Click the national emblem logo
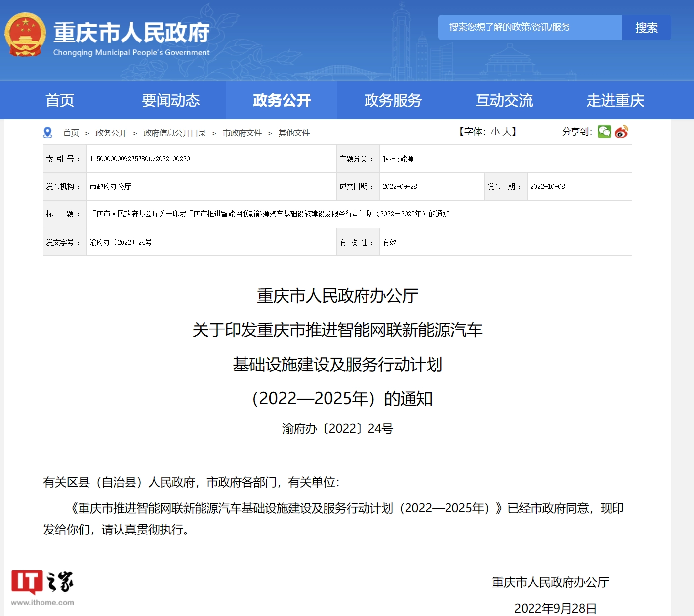Viewport: 694px width, 616px height. pyautogui.click(x=25, y=35)
